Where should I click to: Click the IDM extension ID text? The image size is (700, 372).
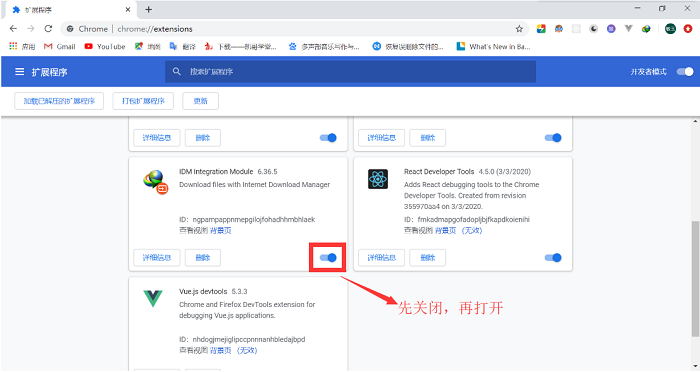pos(247,219)
